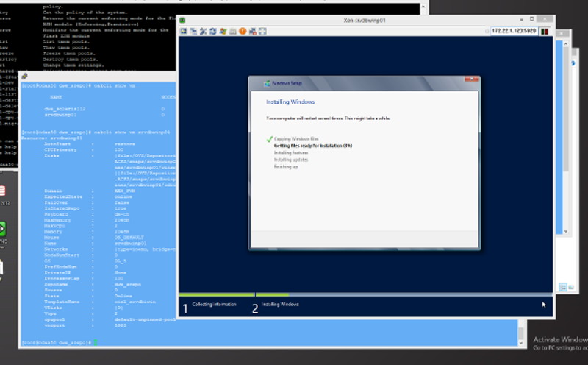Image resolution: width=588 pixels, height=365 pixels.
Task: Click the 'vncport' row in blue terminal
Action: [x=85, y=325]
